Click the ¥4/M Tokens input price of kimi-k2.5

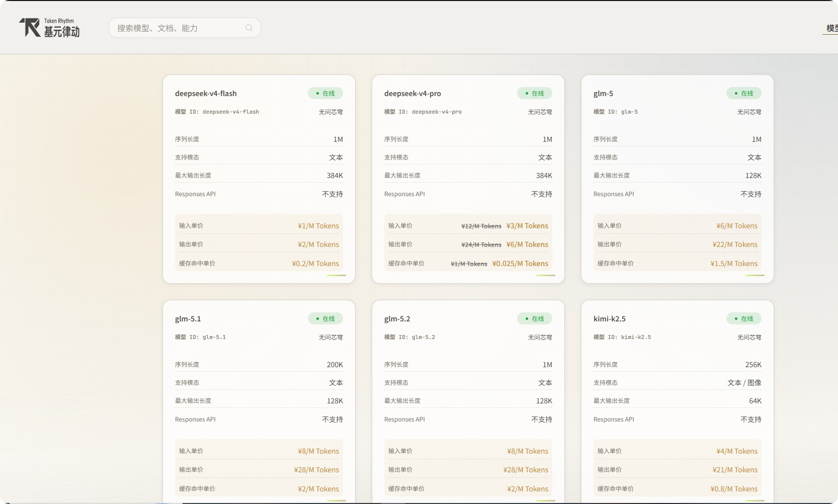[737, 451]
